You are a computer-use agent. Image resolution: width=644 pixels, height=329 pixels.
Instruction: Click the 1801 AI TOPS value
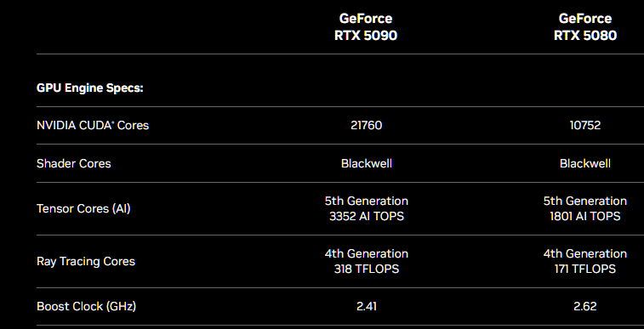(585, 216)
